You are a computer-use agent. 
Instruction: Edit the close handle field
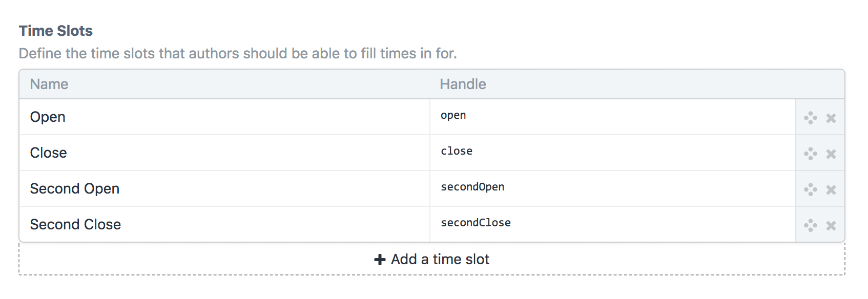613,153
